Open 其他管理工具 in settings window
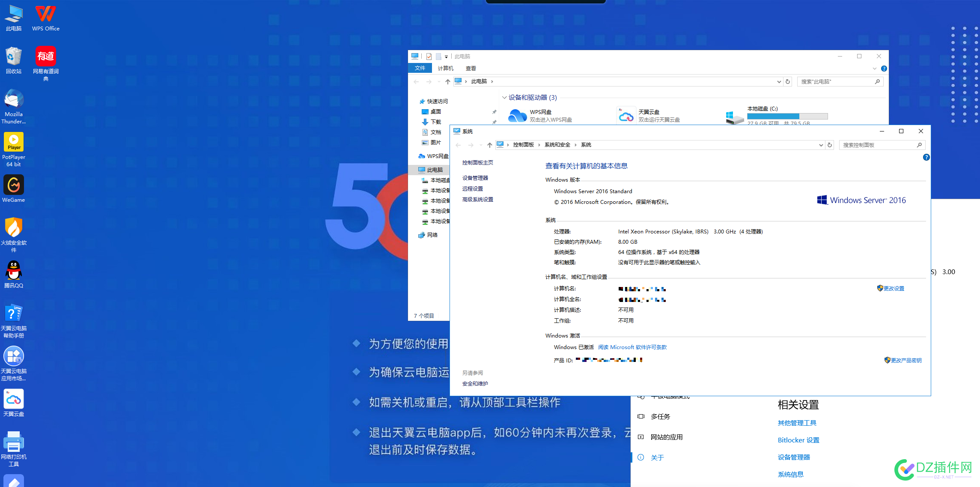The image size is (980, 487). tap(797, 423)
